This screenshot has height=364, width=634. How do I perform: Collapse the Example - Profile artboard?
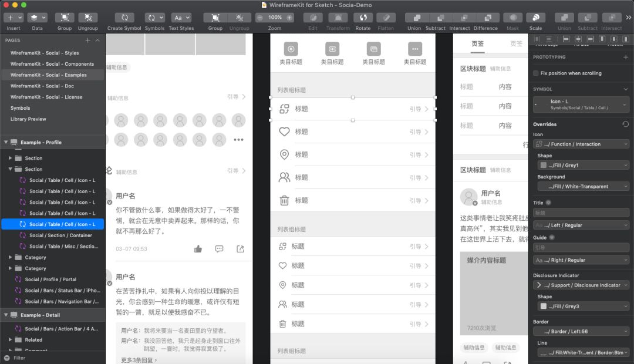pos(5,142)
